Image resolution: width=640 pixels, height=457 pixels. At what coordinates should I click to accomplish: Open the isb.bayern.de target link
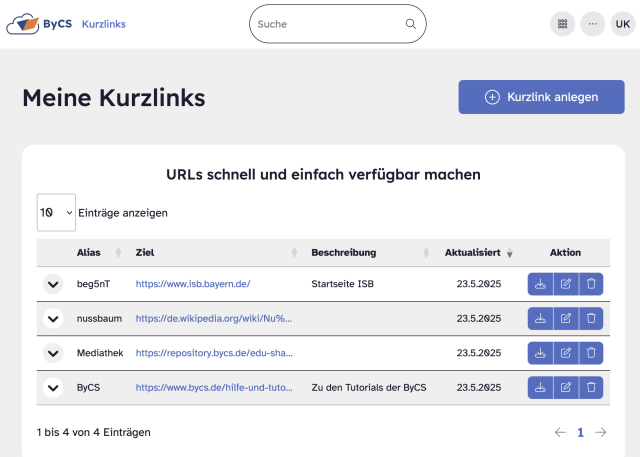(193, 285)
